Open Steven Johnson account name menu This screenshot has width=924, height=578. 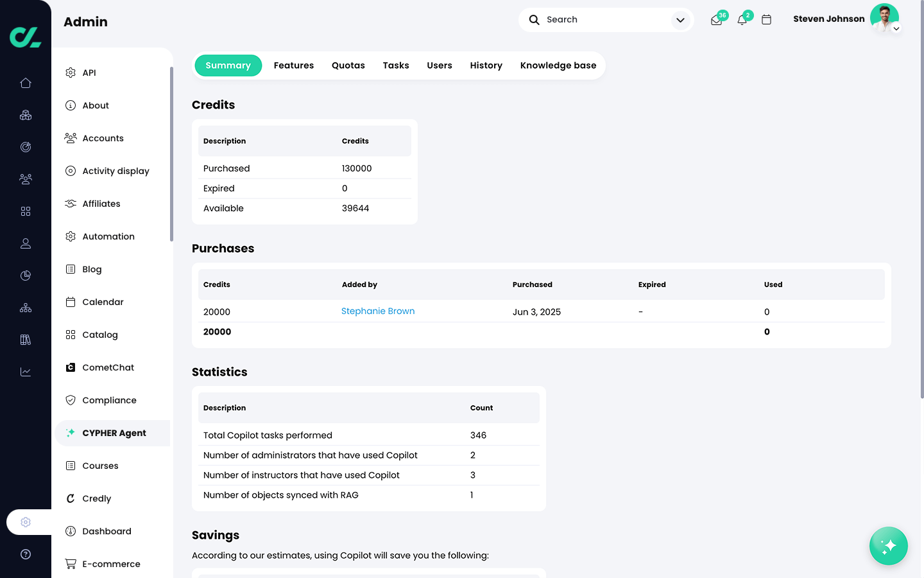click(x=828, y=19)
